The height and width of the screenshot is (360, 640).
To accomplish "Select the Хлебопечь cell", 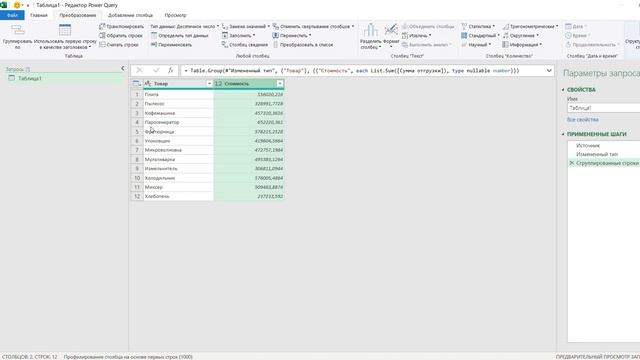I will (x=178, y=196).
